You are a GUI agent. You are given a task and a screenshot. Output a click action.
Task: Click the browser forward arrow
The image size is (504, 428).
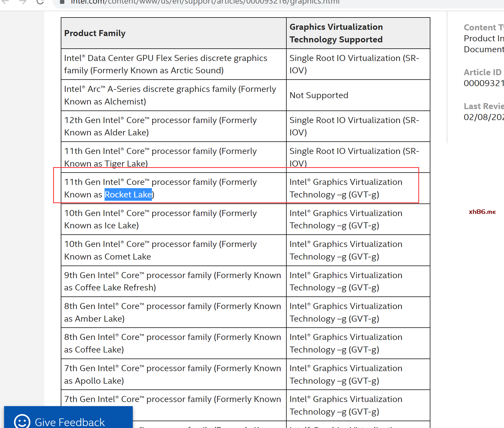(x=23, y=2)
